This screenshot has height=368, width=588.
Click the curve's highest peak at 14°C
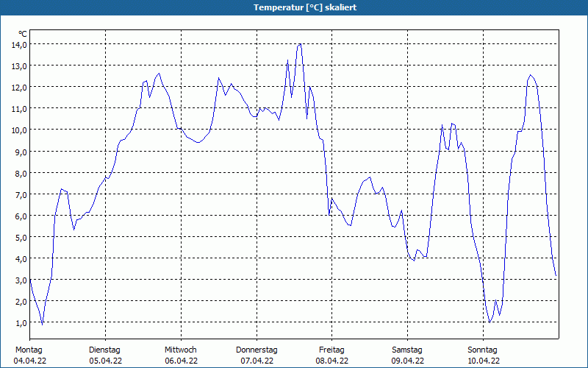click(299, 44)
